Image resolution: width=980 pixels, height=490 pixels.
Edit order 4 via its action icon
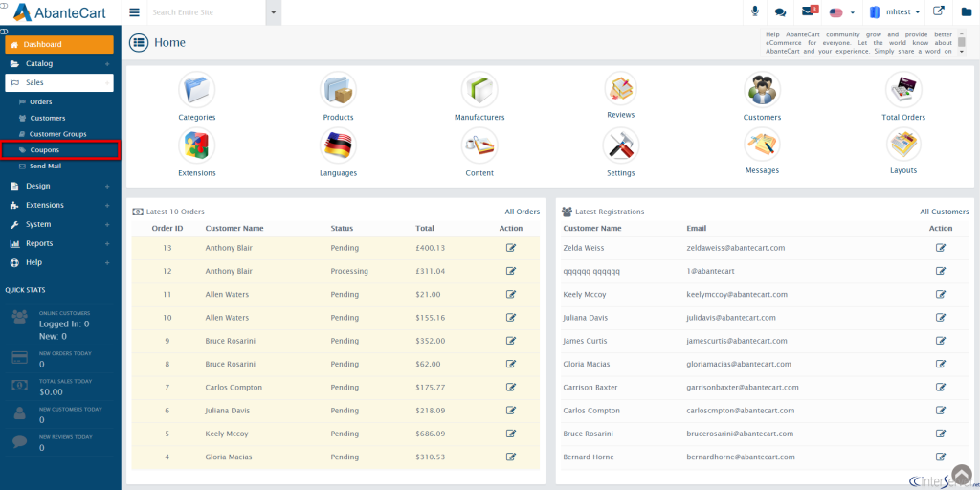click(511, 457)
